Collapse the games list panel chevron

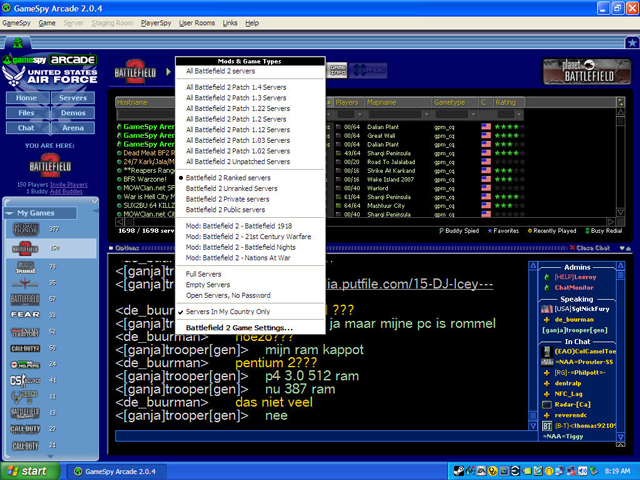click(94, 201)
